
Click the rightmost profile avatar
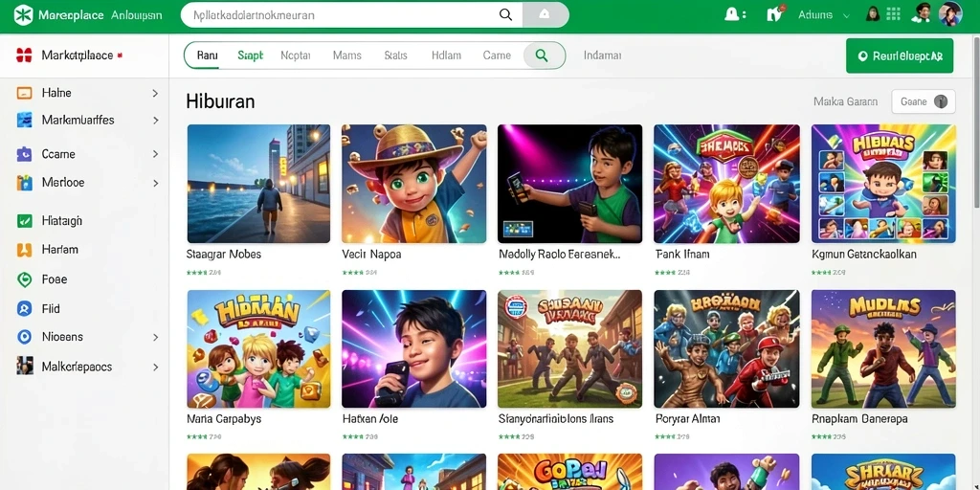tap(950, 14)
